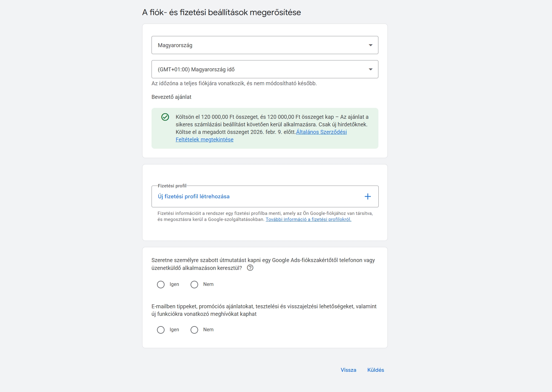Go back with the Vissza button
This screenshot has height=392, width=552.
pyautogui.click(x=348, y=370)
